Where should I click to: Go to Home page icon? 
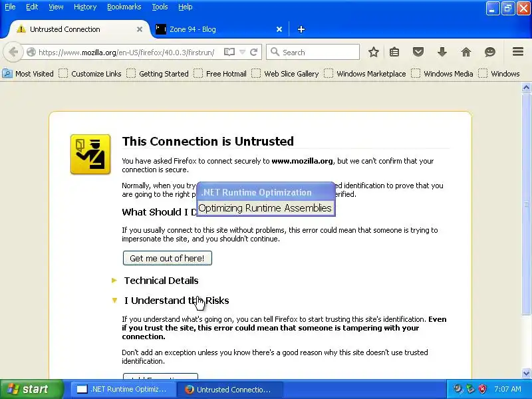[466, 52]
